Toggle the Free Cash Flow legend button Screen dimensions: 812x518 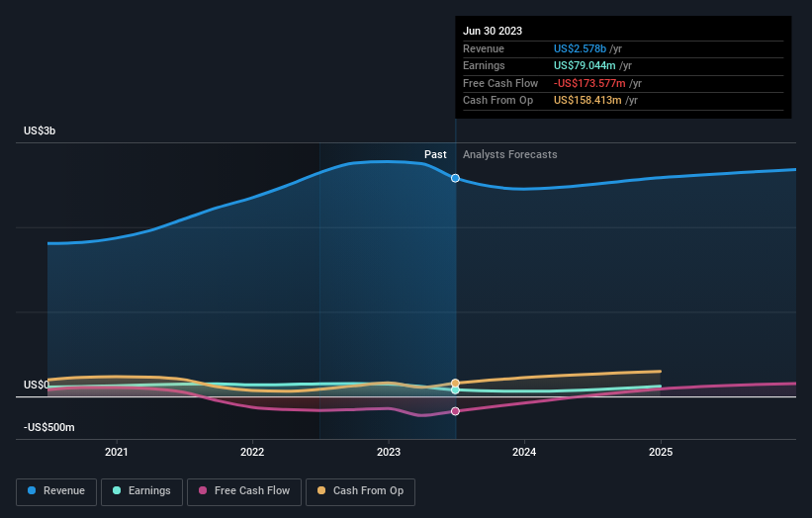click(244, 491)
